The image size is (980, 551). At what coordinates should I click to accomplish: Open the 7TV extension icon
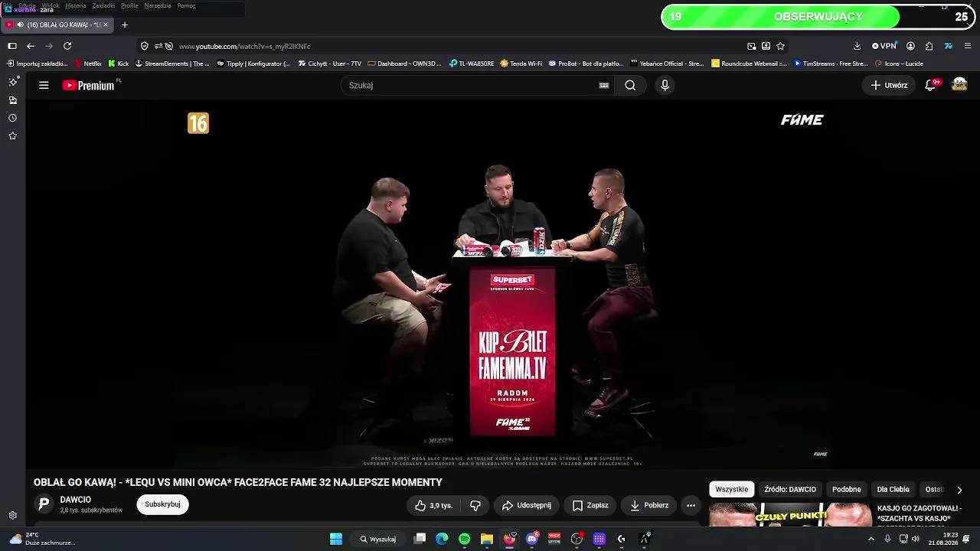pyautogui.click(x=948, y=46)
